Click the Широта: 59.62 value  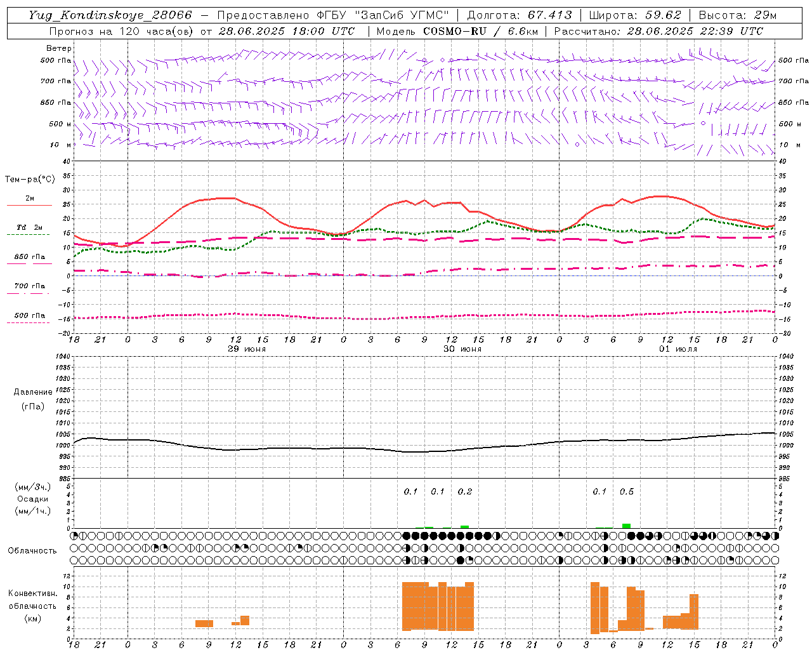click(x=635, y=15)
